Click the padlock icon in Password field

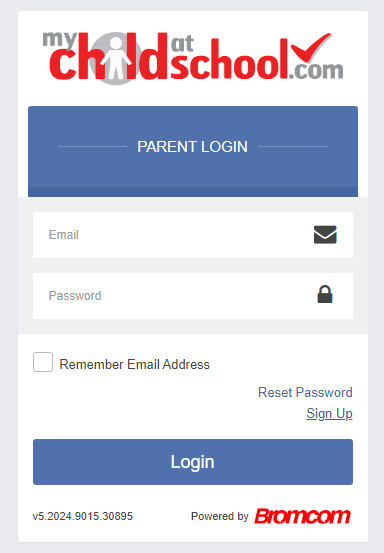325,294
